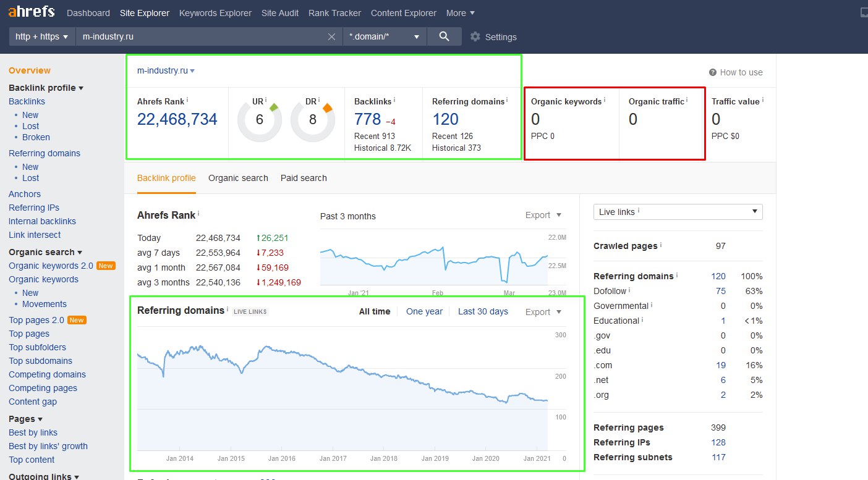The height and width of the screenshot is (480, 868).
Task: Click the DR score gauge showing 8
Action: coord(313,120)
